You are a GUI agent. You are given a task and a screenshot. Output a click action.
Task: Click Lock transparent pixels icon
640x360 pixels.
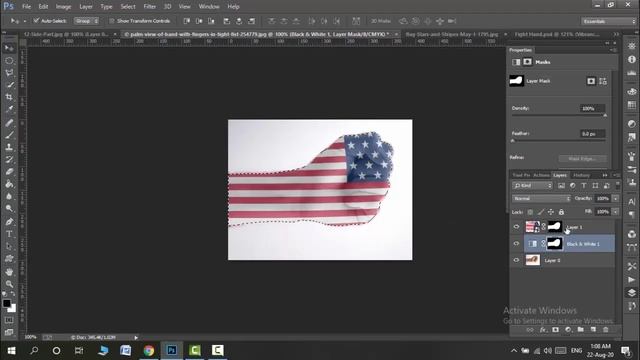pyautogui.click(x=530, y=212)
